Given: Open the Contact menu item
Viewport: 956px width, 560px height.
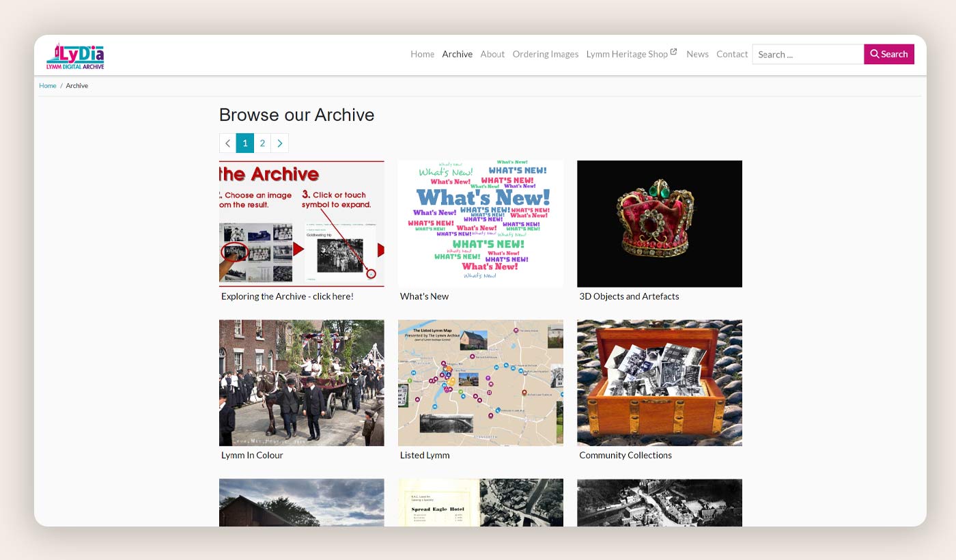Looking at the screenshot, I should pyautogui.click(x=732, y=54).
